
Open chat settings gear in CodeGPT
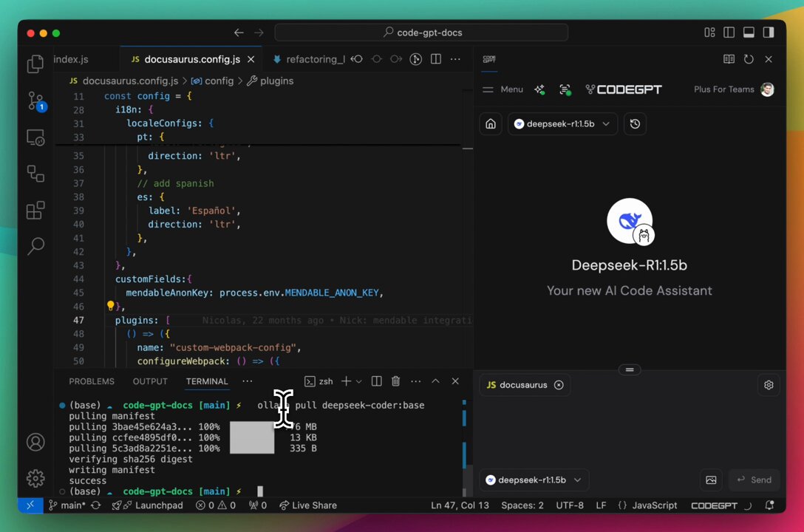click(x=769, y=385)
